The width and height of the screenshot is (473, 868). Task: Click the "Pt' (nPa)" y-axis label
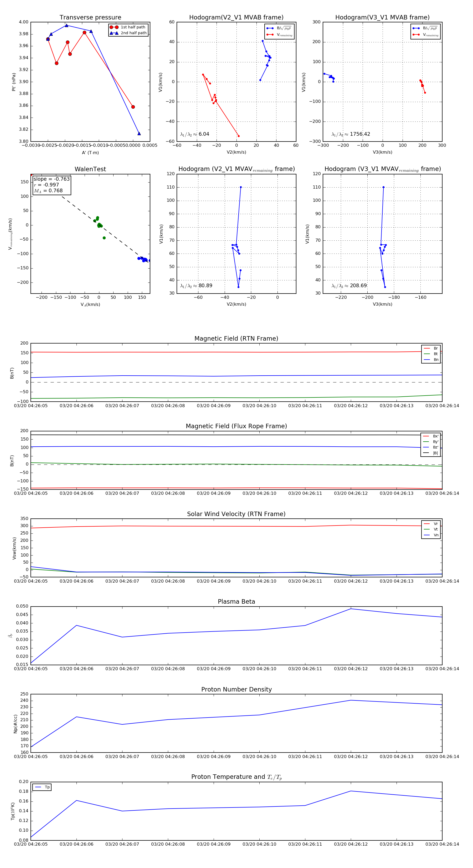[x=14, y=82]
